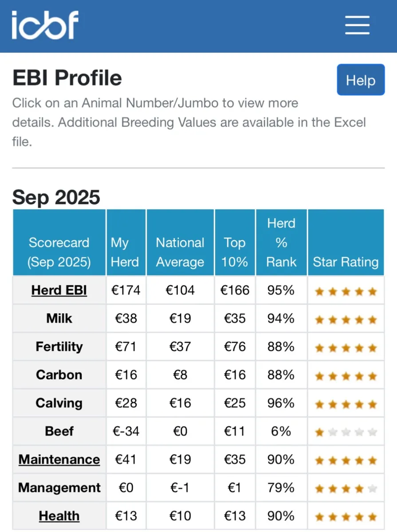
Task: Open the Herd EBI link
Action: (x=59, y=290)
